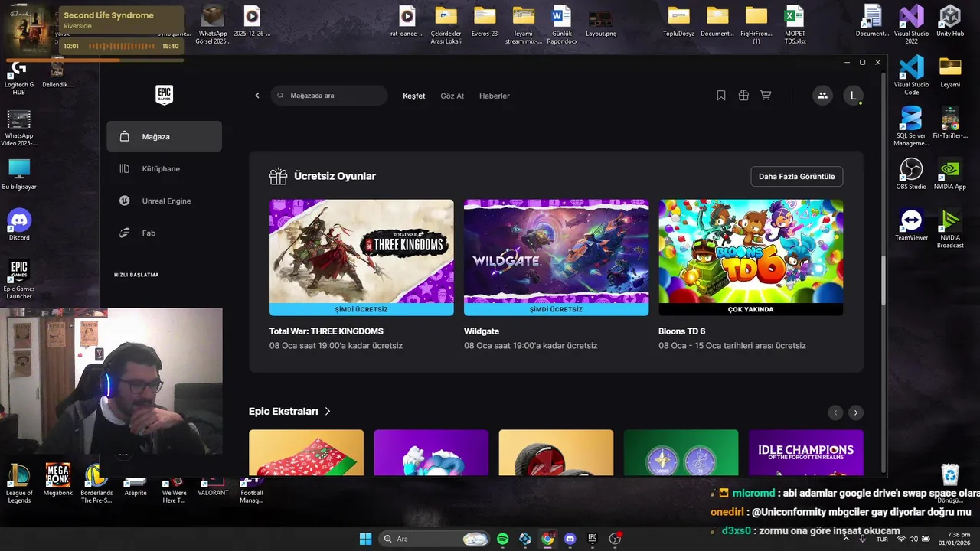
Task: Open the shopping cart icon
Action: tap(766, 96)
